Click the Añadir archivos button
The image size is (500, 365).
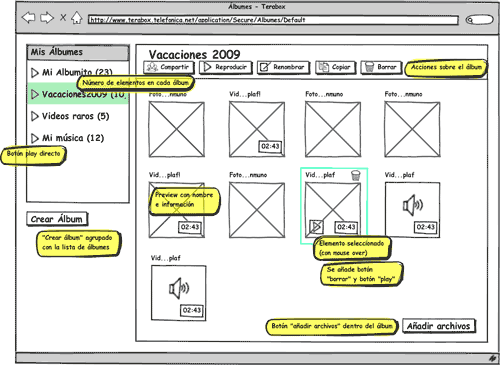pyautogui.click(x=439, y=326)
